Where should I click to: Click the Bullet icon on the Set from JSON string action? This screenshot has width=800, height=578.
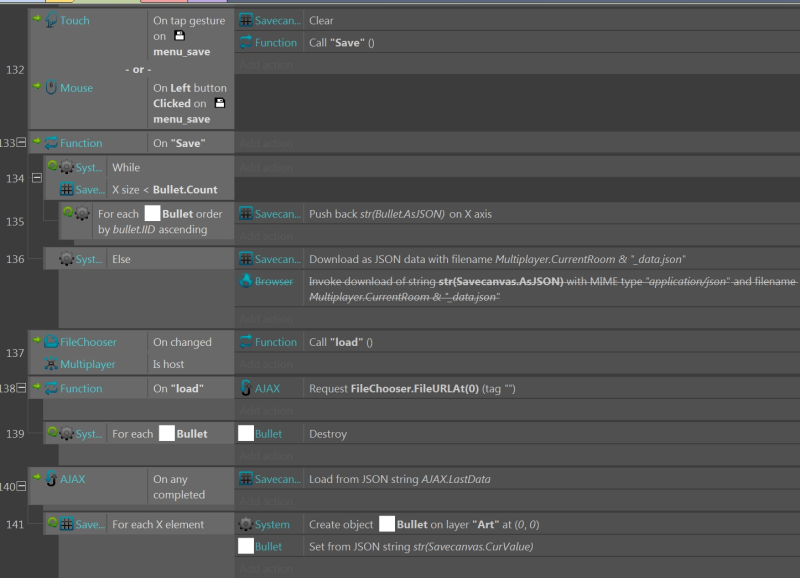pos(246,546)
